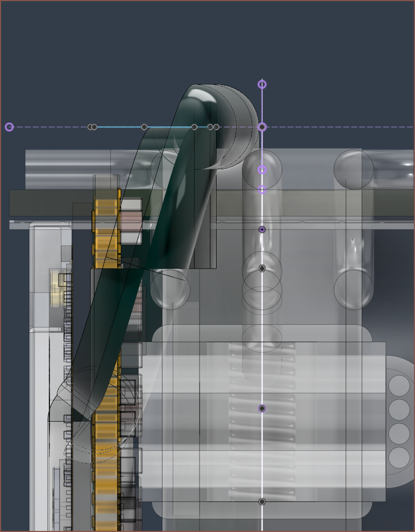The height and width of the screenshot is (532, 415).
Task: Click purple point where dashed line meets vertical axis
Action: pyautogui.click(x=262, y=127)
